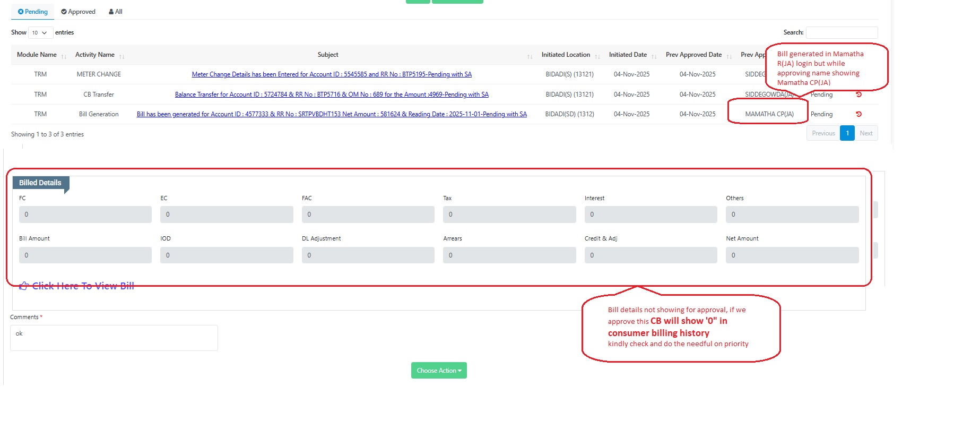
Task: Click the Bill Amount field
Action: (x=85, y=255)
